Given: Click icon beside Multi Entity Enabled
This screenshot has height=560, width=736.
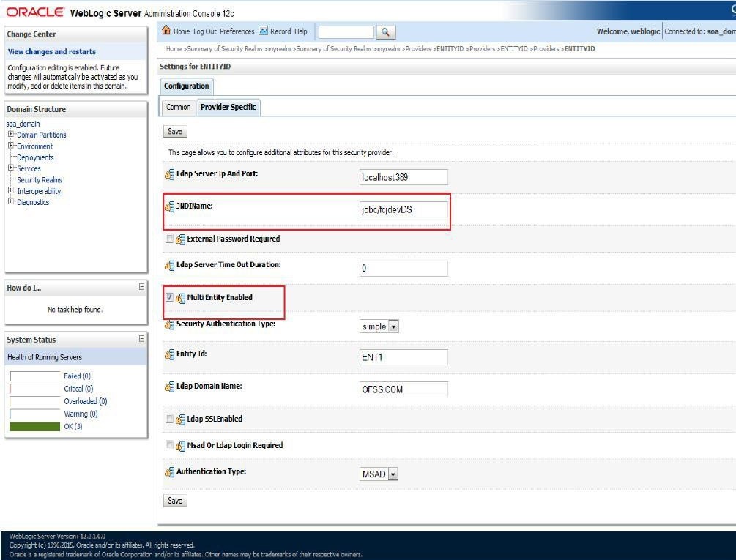Looking at the screenshot, I should pos(180,298).
